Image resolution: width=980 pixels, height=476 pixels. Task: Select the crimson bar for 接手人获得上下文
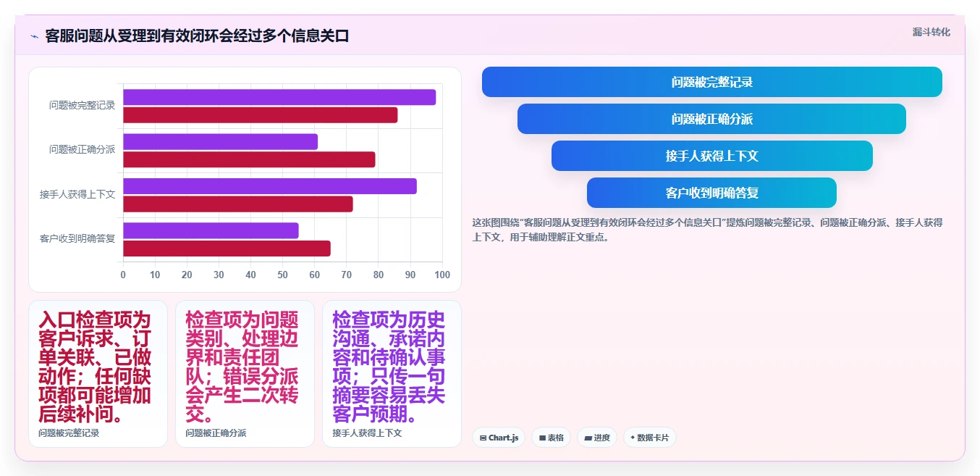click(238, 204)
